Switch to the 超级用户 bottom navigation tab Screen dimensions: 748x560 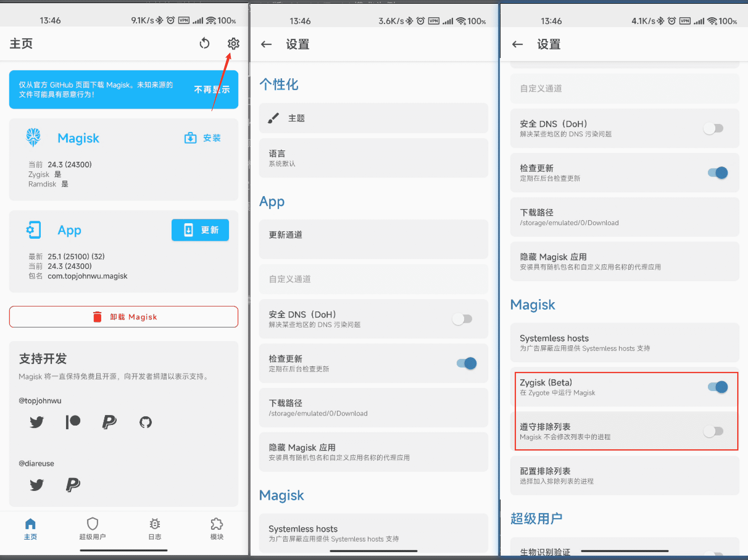tap(92, 529)
